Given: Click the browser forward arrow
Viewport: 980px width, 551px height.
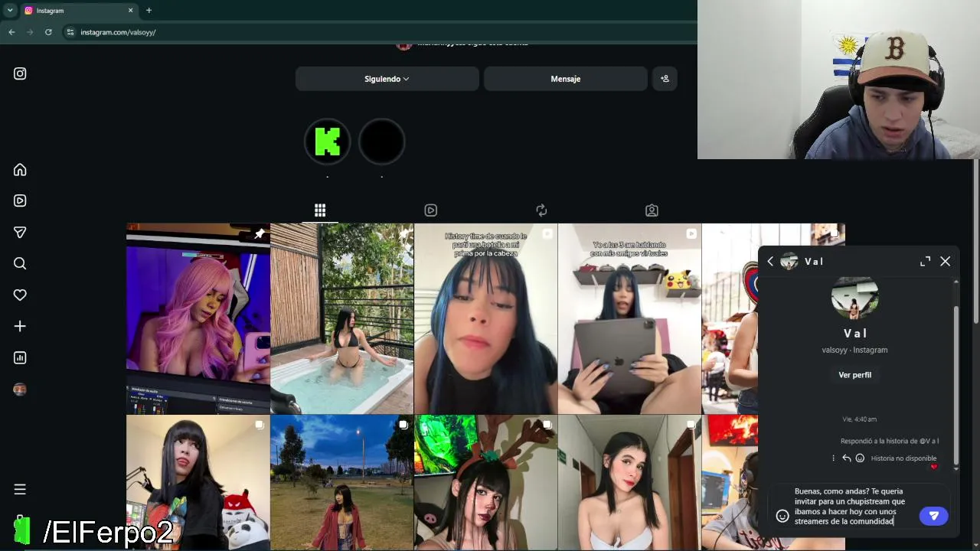Looking at the screenshot, I should [30, 32].
